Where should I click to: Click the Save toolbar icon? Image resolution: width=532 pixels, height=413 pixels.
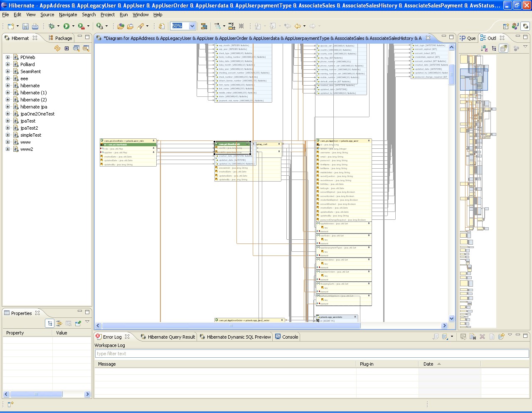click(25, 26)
